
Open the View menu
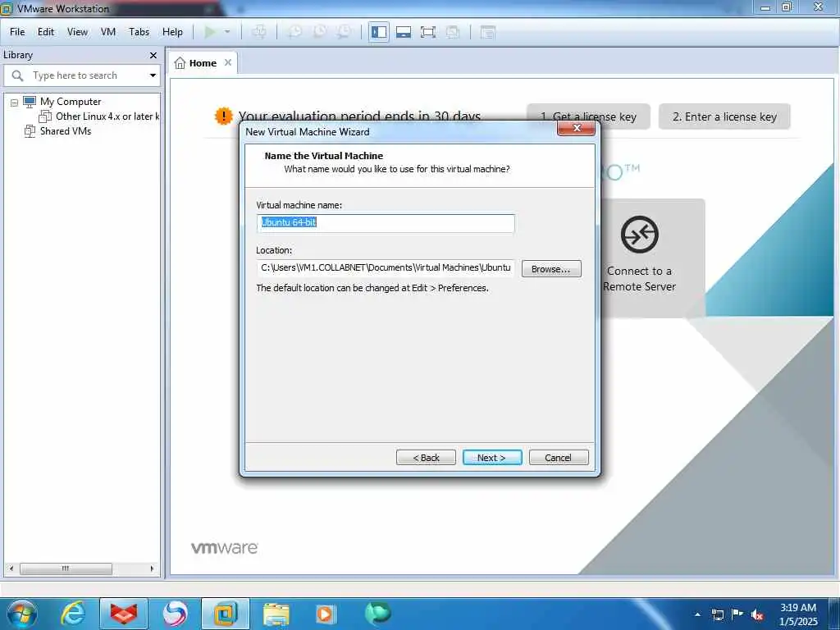[x=77, y=32]
